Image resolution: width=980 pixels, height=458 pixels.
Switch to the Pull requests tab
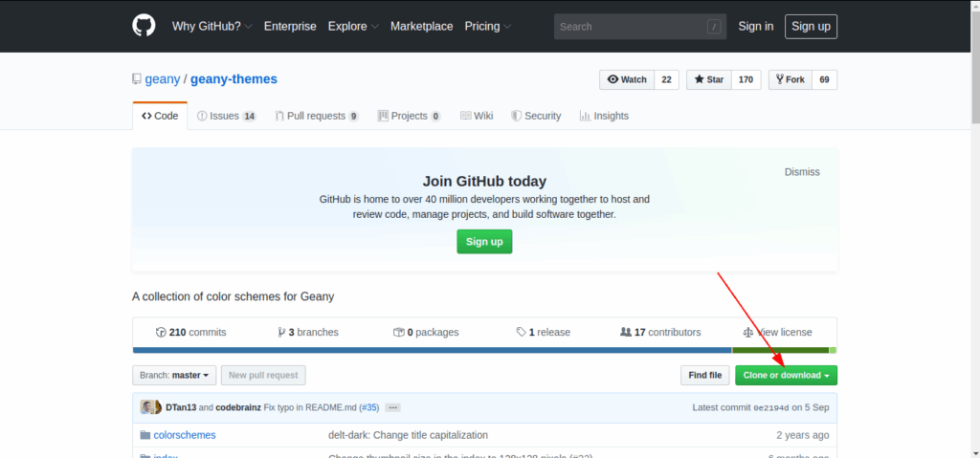[317, 116]
